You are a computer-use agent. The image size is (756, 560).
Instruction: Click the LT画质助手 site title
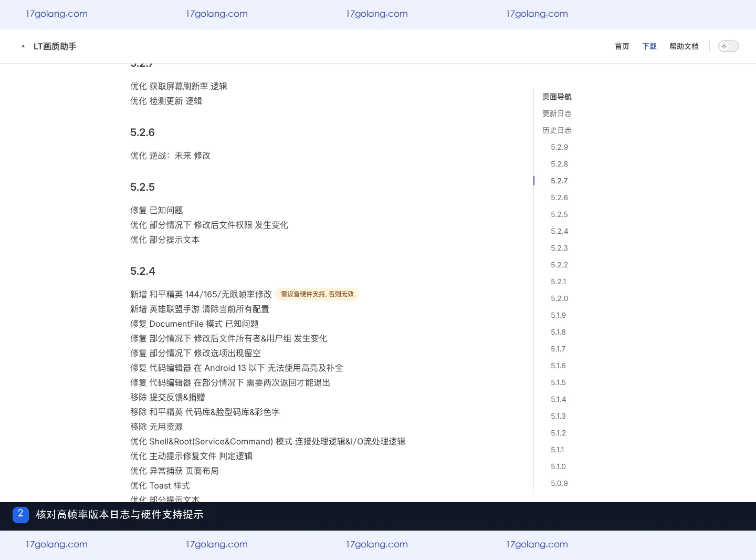coord(55,46)
